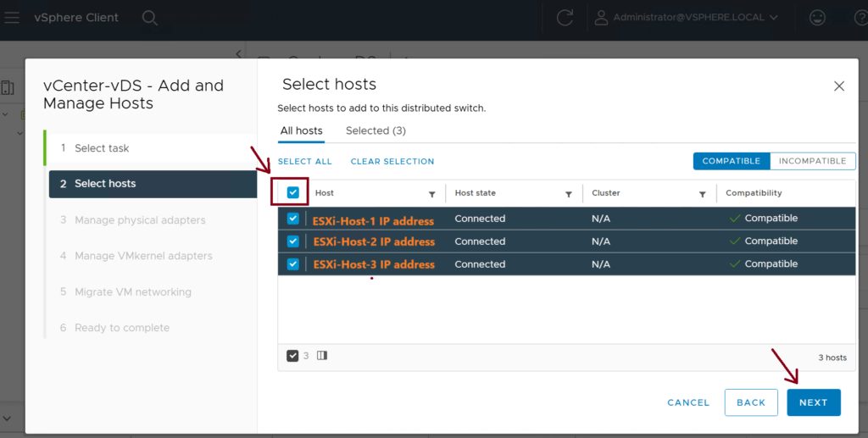This screenshot has height=438, width=868.
Task: Click the CANCEL button
Action: tap(688, 402)
